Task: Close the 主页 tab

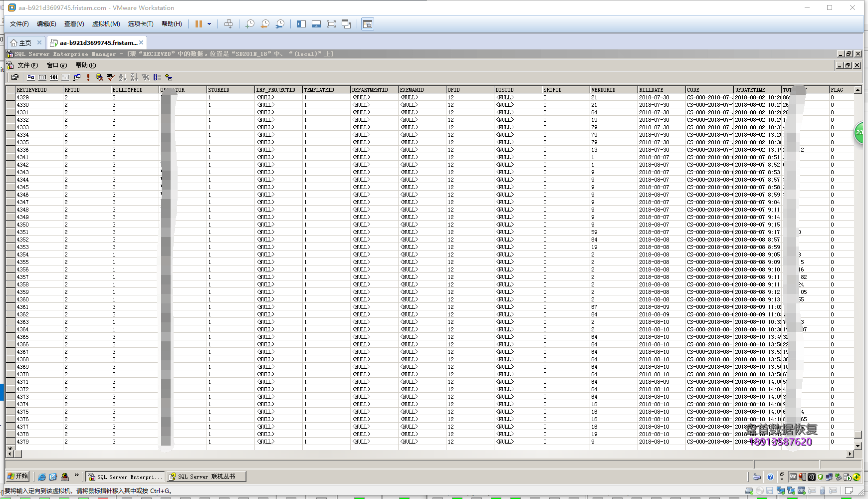Action: click(39, 42)
